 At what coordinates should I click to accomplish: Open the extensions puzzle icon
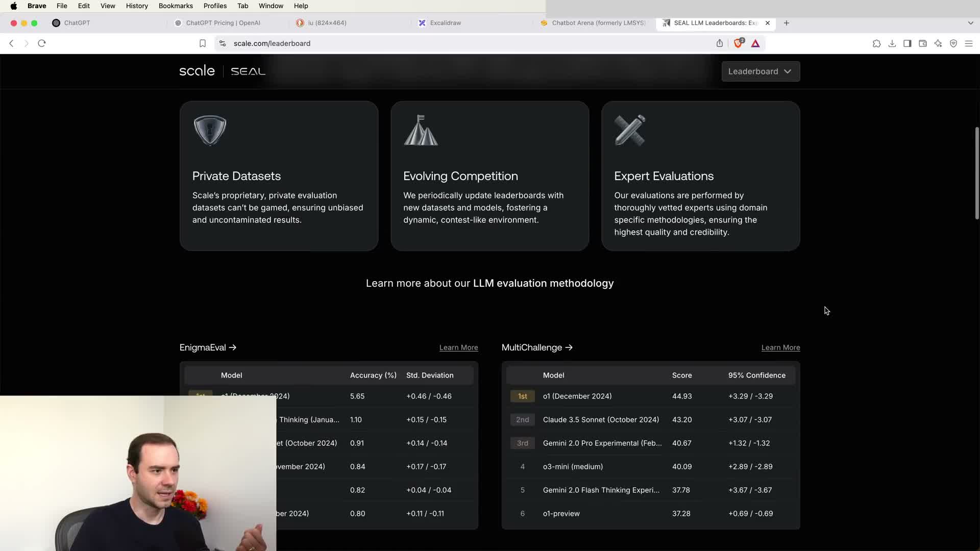pyautogui.click(x=876, y=43)
